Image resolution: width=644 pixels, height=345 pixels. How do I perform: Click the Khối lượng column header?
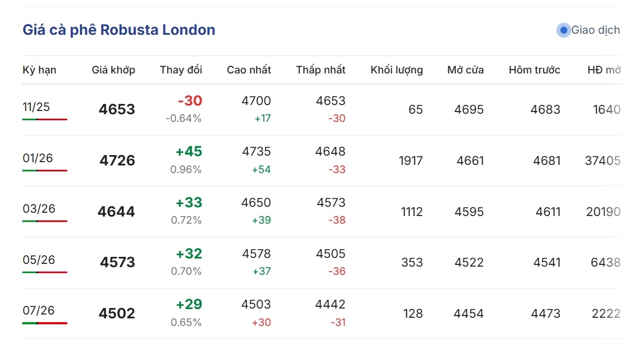(x=396, y=70)
